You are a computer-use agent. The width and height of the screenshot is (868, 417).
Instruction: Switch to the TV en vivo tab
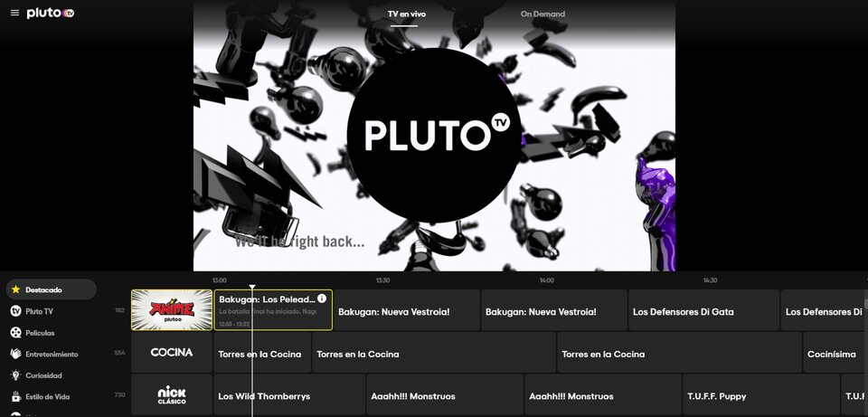click(407, 14)
